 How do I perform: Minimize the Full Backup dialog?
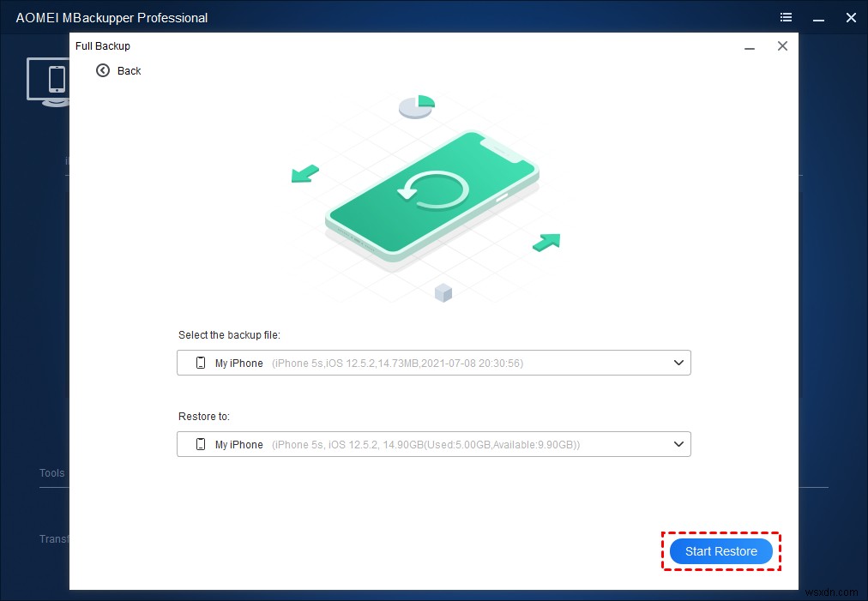click(x=750, y=47)
